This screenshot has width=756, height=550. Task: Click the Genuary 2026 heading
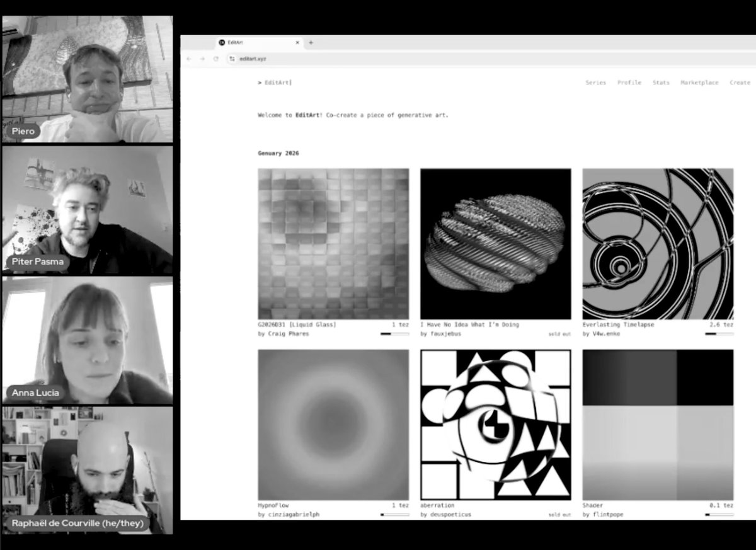(x=278, y=153)
